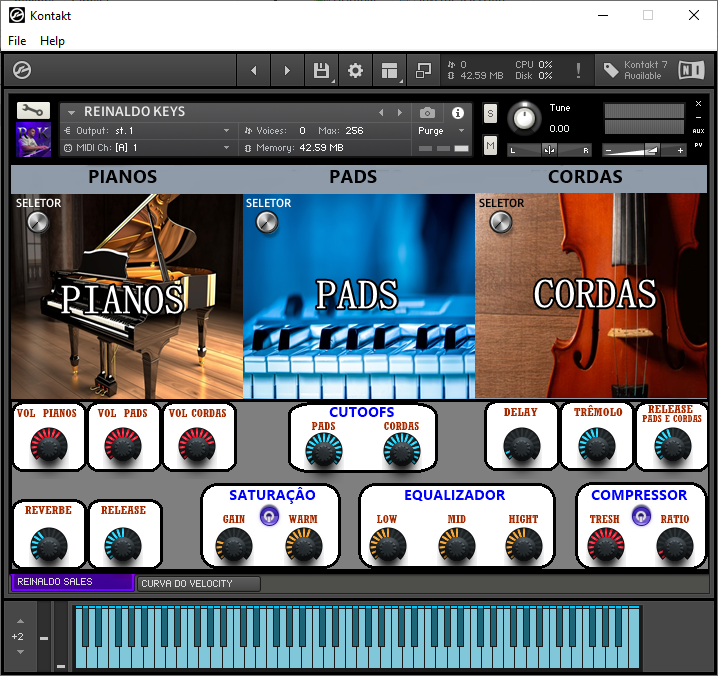Click the VOL PIANOS knob

point(49,446)
